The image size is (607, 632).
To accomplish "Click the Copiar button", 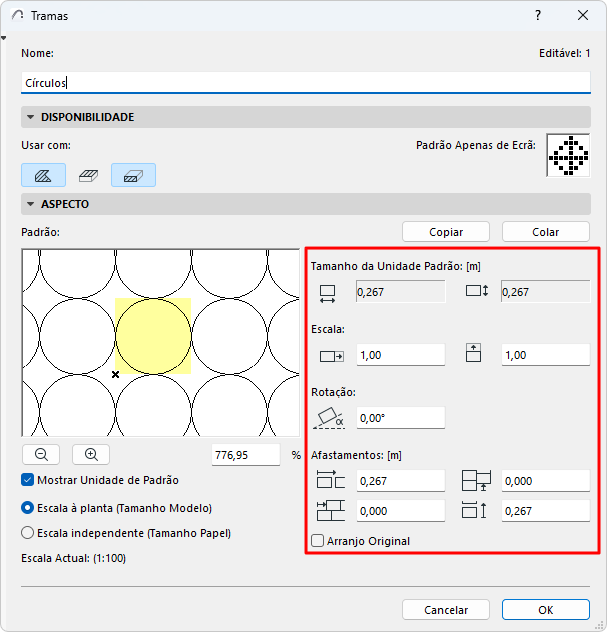I will [446, 232].
